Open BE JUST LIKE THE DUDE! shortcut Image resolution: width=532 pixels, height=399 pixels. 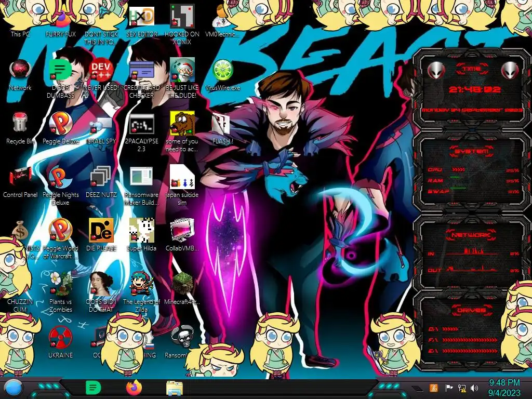[182, 71]
